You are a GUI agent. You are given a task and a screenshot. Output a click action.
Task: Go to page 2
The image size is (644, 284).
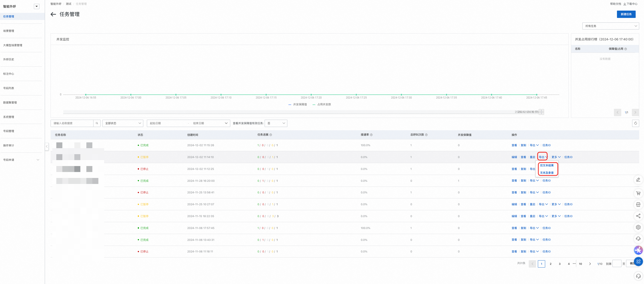(550, 264)
